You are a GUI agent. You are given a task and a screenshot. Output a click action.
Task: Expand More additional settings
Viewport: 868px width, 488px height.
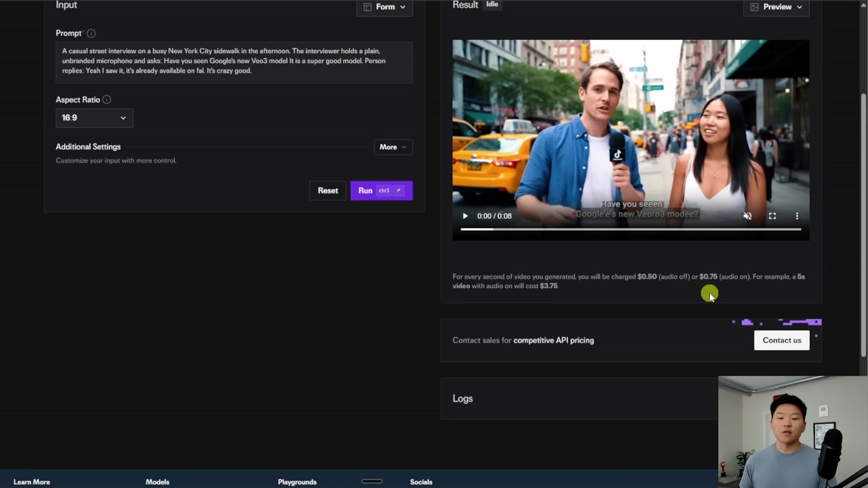(x=393, y=147)
